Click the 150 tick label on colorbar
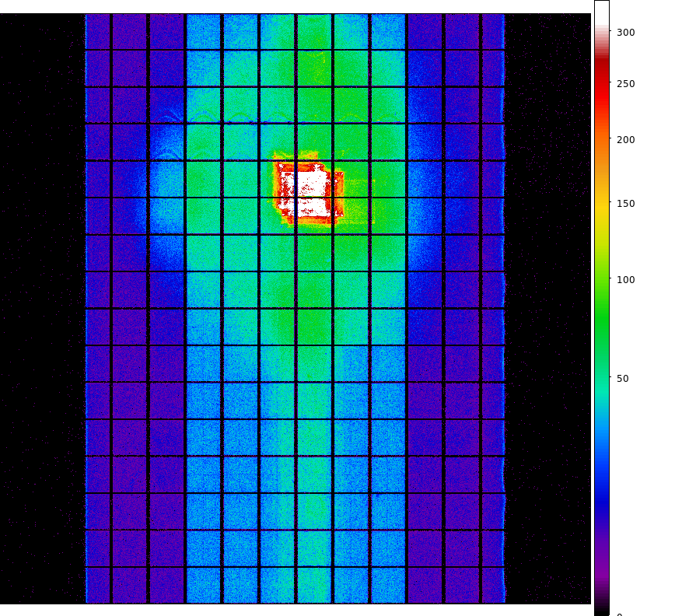Viewport: 675px width, 616px height. [x=626, y=204]
